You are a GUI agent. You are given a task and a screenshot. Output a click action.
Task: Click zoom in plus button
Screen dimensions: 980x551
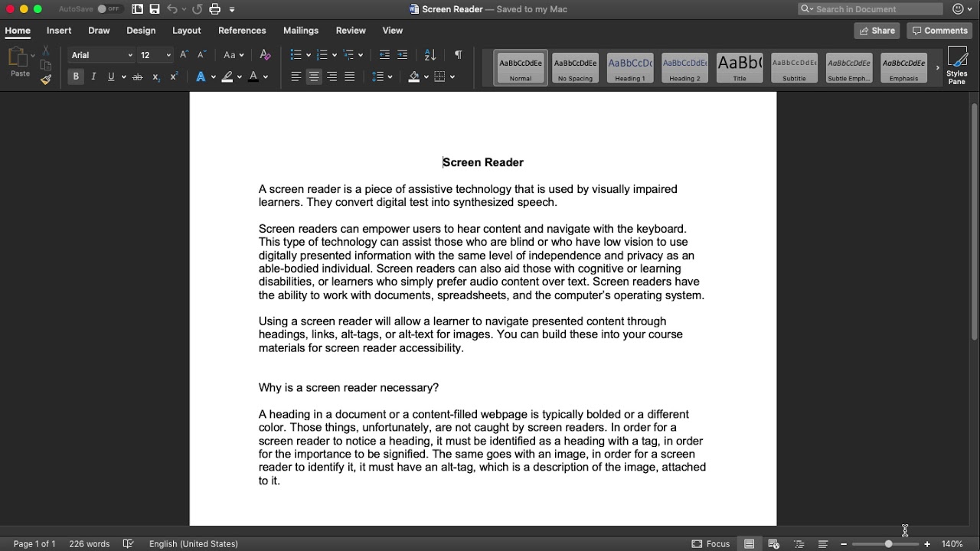tap(927, 544)
